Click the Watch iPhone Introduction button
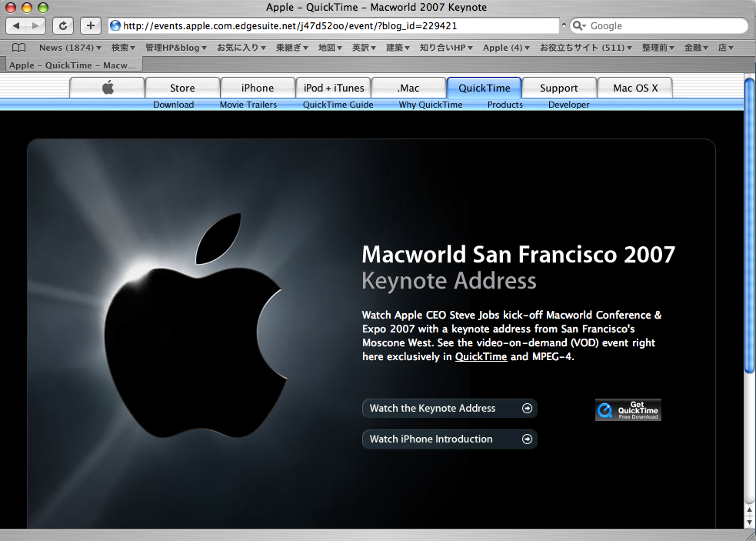 449,439
